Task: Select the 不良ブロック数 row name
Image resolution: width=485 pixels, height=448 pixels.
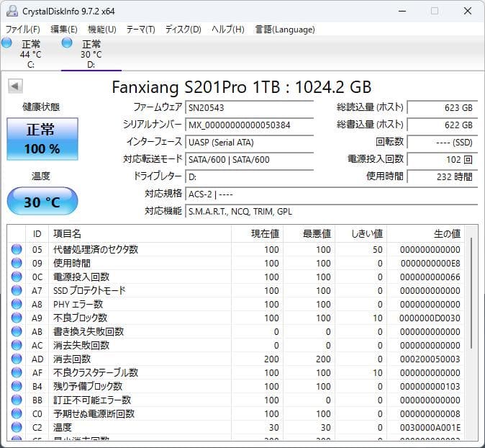Action: [x=80, y=318]
